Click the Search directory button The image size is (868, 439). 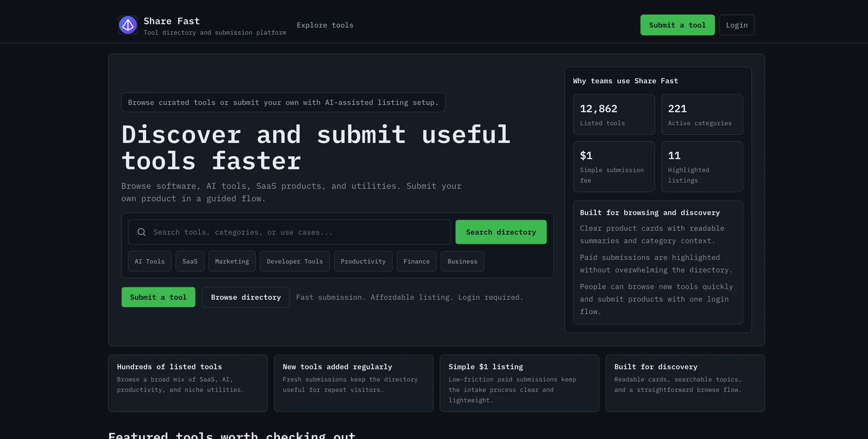coord(501,232)
